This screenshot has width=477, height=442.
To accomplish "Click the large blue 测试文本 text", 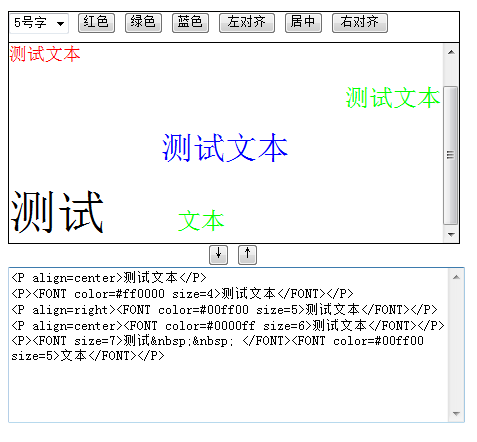I will click(x=225, y=148).
